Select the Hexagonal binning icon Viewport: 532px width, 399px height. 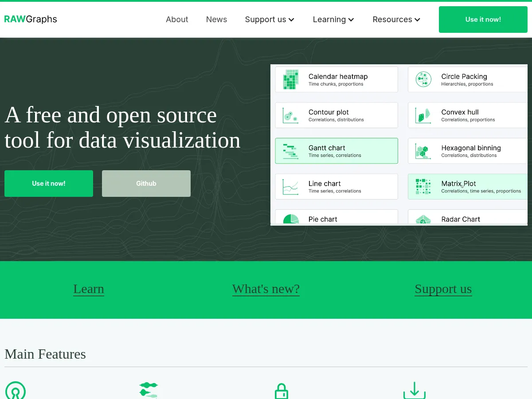pyautogui.click(x=423, y=151)
